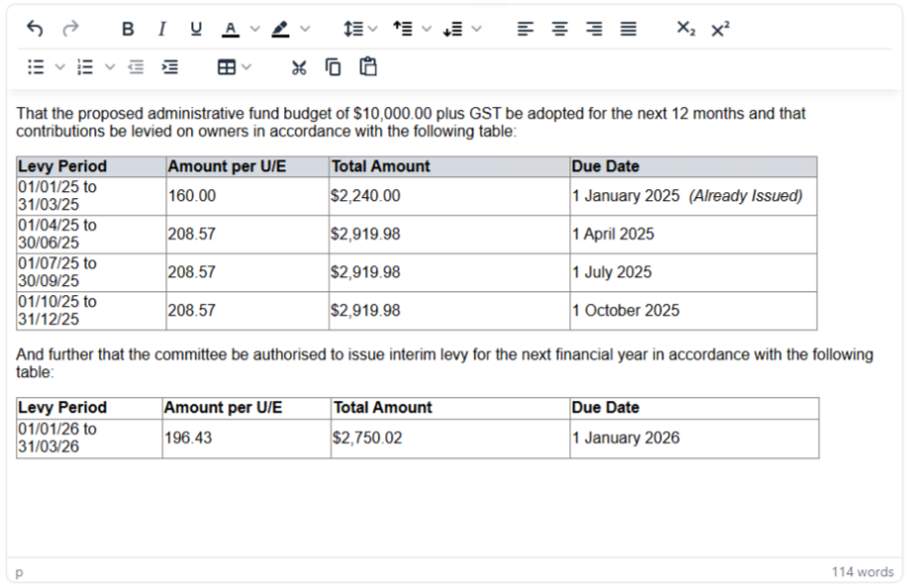Viewport: 908px width, 588px height.
Task: Click the '160.00' amount cell
Action: click(x=248, y=196)
